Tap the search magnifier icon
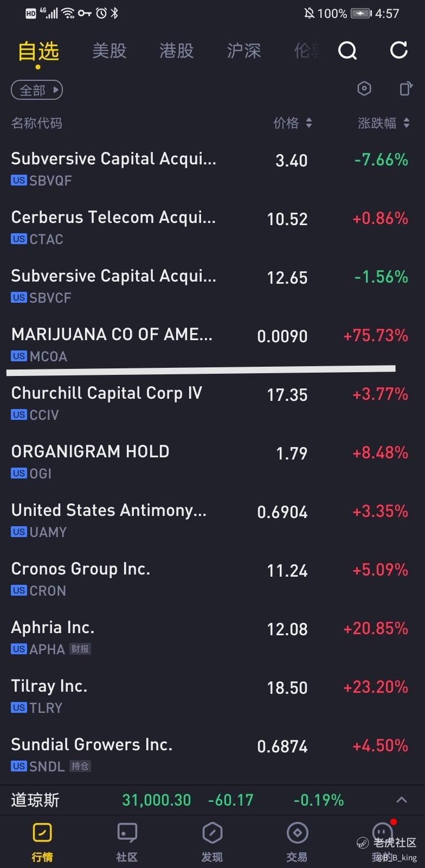 pyautogui.click(x=347, y=51)
